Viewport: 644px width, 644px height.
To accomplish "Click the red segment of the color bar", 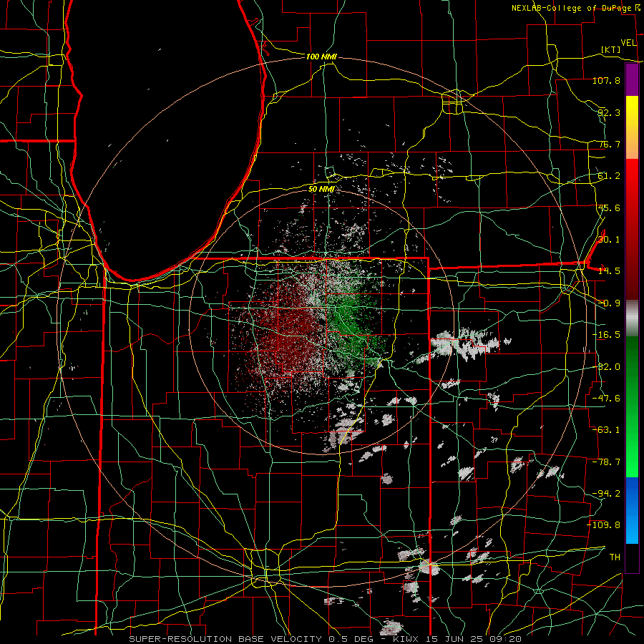I will 632,229.
